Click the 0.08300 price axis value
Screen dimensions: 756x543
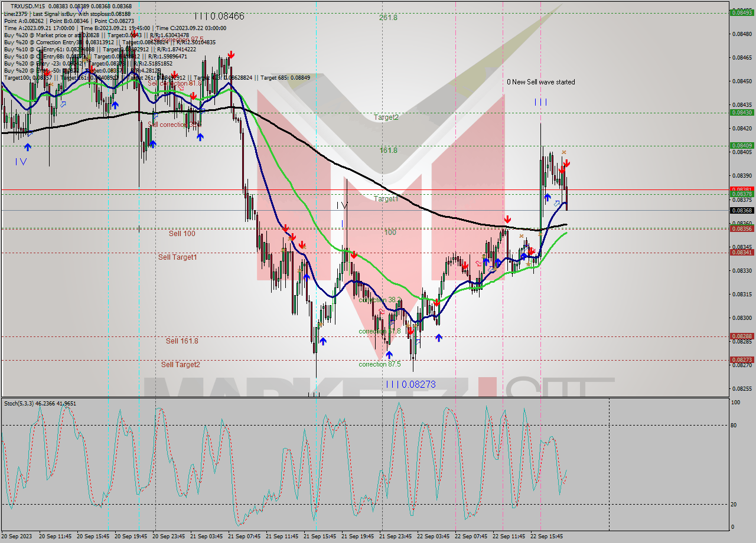[742, 318]
